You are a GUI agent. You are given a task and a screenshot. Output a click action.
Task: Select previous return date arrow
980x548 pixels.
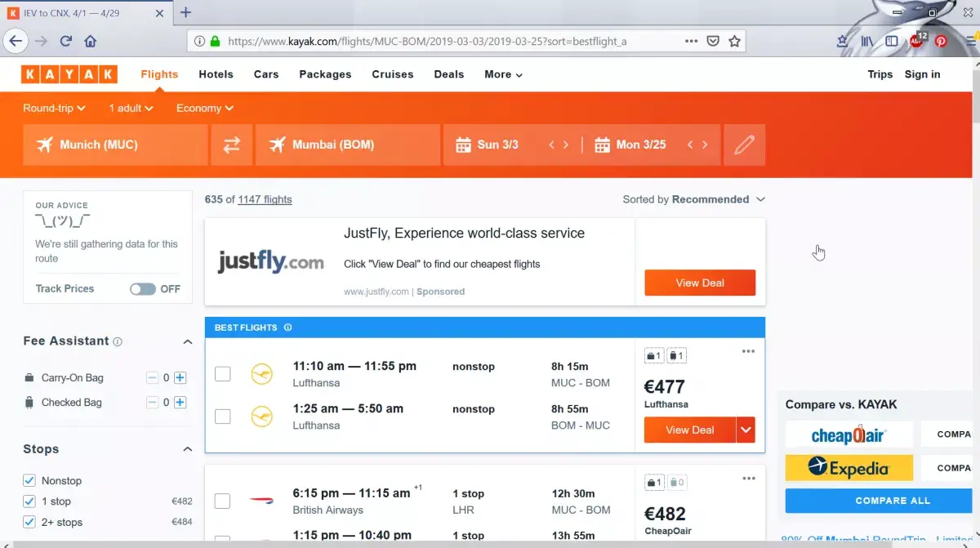point(690,145)
